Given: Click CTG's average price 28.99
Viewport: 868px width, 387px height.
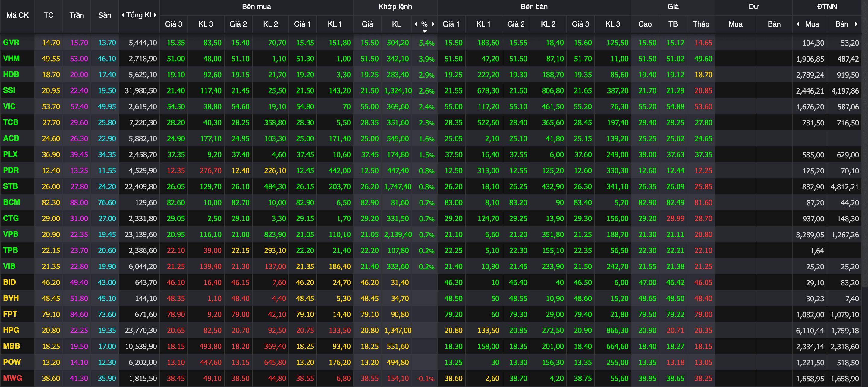Looking at the screenshot, I should point(675,218).
